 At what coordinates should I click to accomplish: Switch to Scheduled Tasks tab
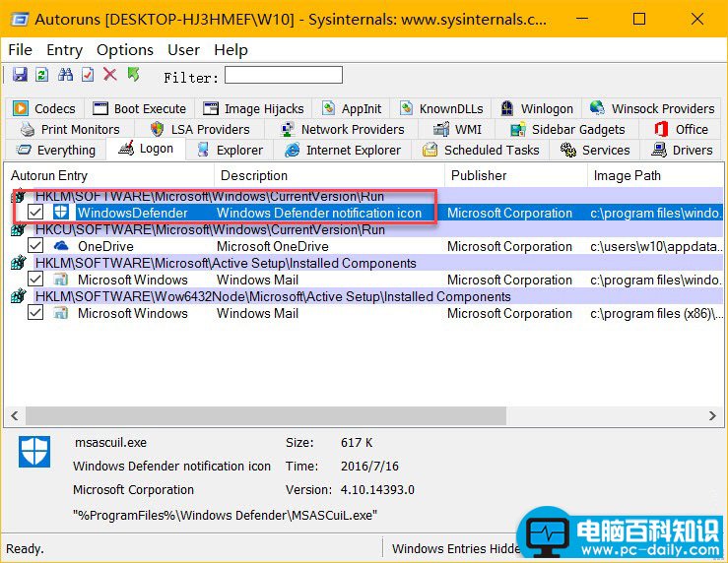481,151
